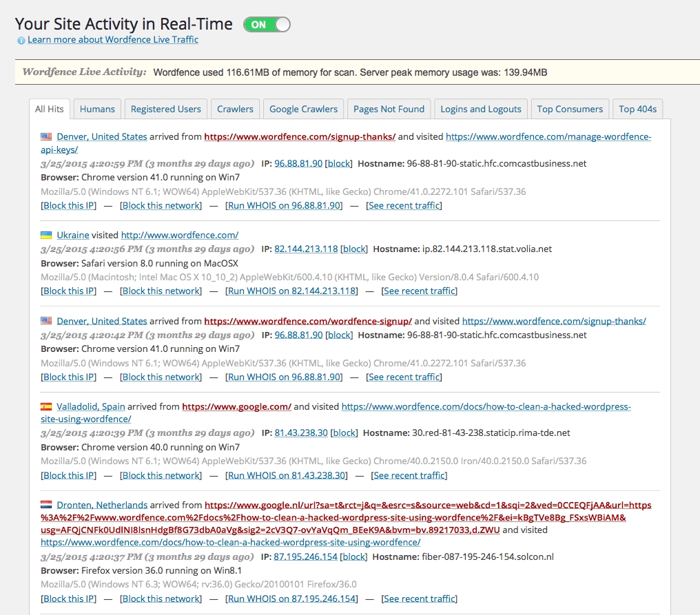Select the All Hits tab
The width and height of the screenshot is (700, 615).
(x=50, y=110)
